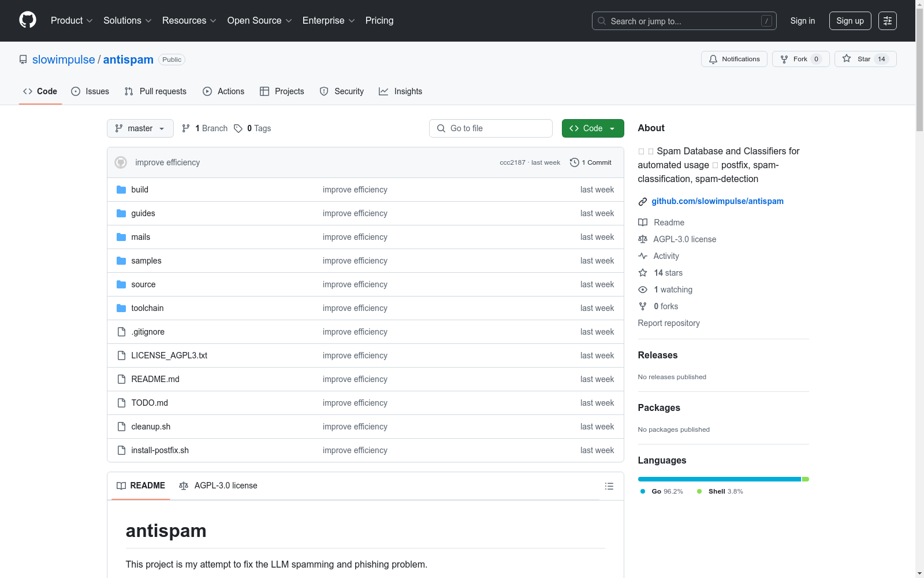924x578 pixels.
Task: View the 1 Commit history link
Action: click(x=591, y=162)
